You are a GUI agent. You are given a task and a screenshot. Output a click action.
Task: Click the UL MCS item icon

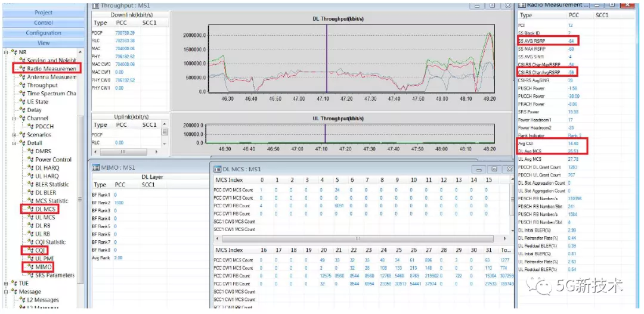point(30,217)
